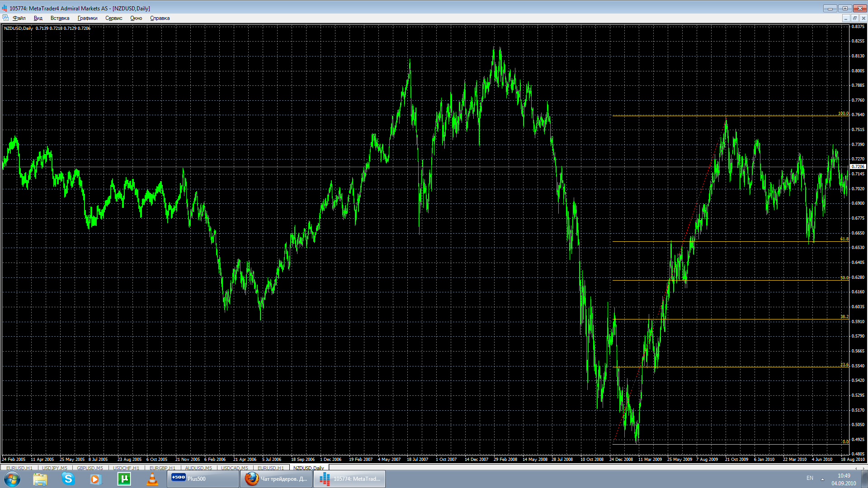Viewport: 868px width, 488px height.
Task: Open the Окно menu
Action: click(x=136, y=18)
